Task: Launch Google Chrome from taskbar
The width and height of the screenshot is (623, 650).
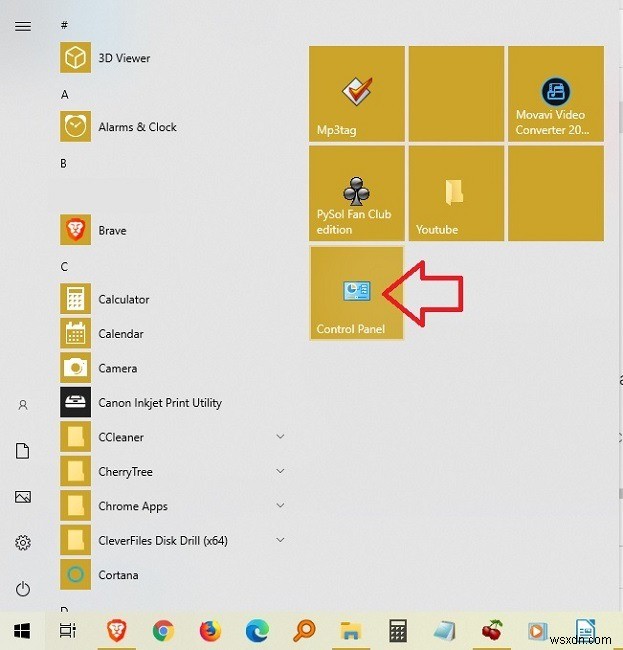Action: 163,631
